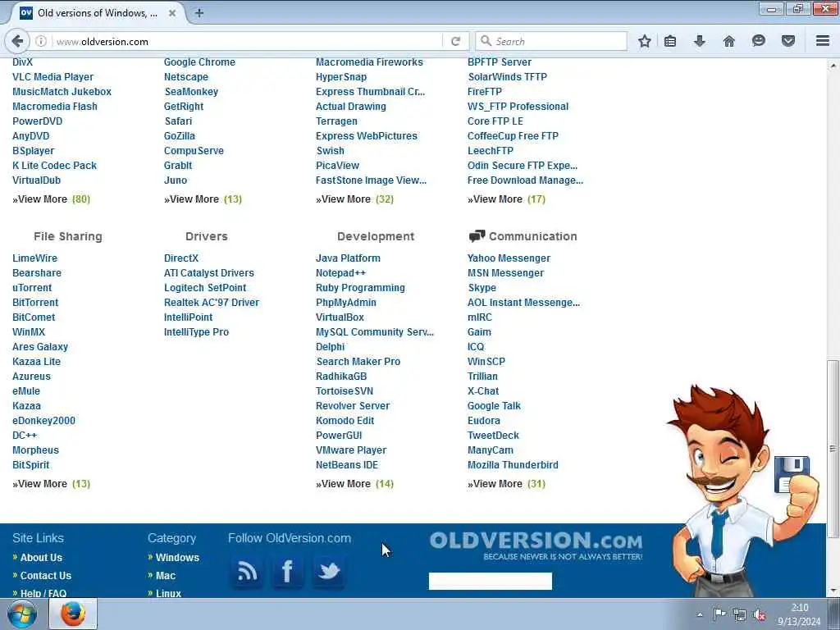Open the SolarWinds TFTP link

507,76
